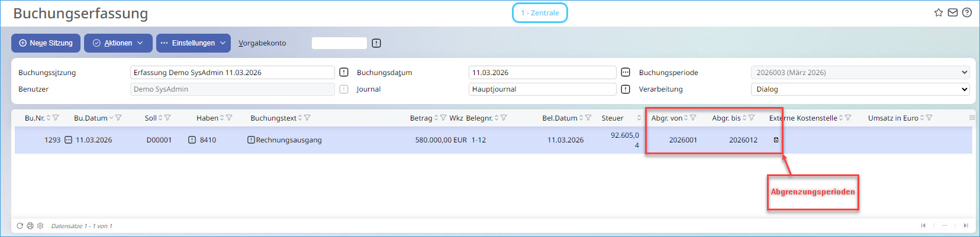Screen dimensions: 980x237
Task: Open the table column menu icon
Action: [x=972, y=118]
